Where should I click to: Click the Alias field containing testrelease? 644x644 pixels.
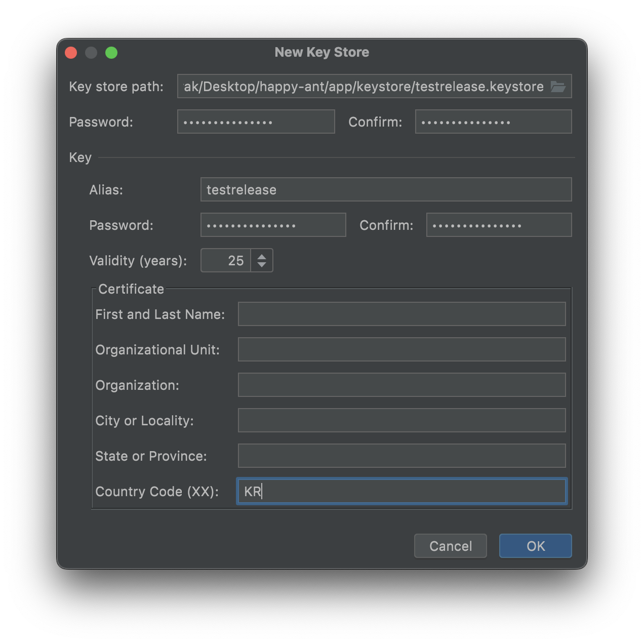(x=386, y=190)
